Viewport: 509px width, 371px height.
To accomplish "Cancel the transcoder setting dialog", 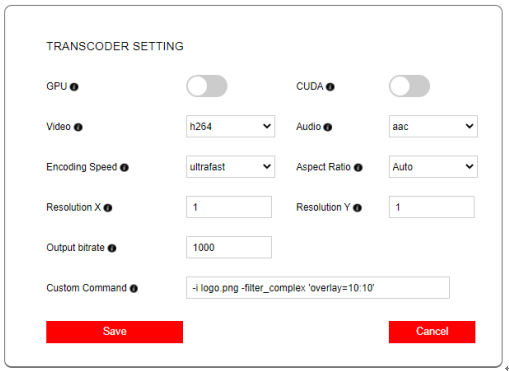I will tap(432, 332).
